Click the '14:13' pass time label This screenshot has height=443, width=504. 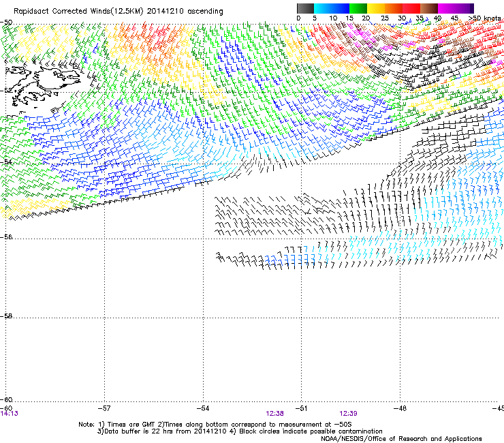[x=9, y=414]
